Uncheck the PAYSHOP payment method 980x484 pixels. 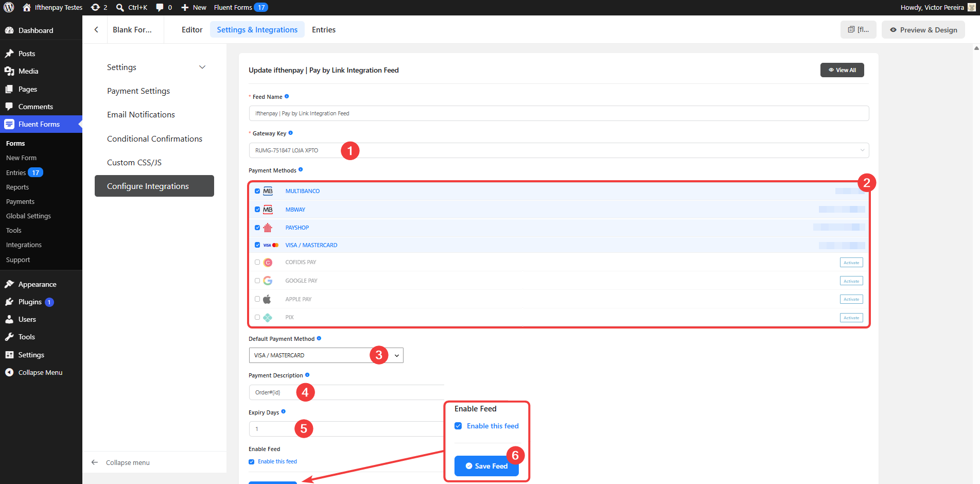[257, 228]
